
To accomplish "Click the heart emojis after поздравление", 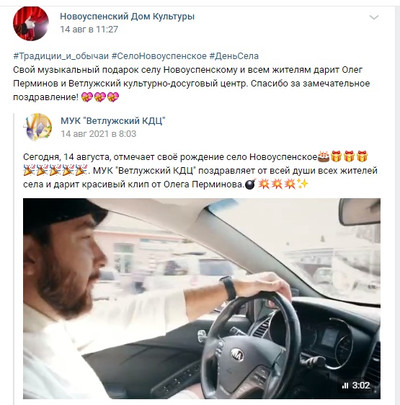I will [100, 97].
